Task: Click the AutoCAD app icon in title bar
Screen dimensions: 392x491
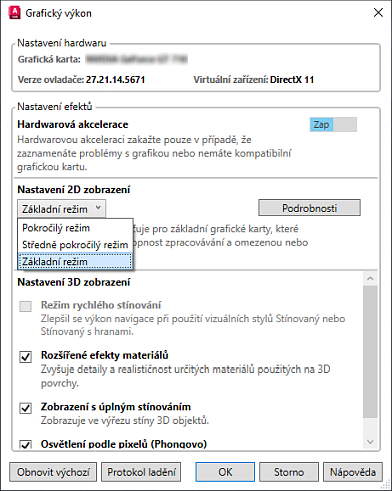Action: click(15, 13)
